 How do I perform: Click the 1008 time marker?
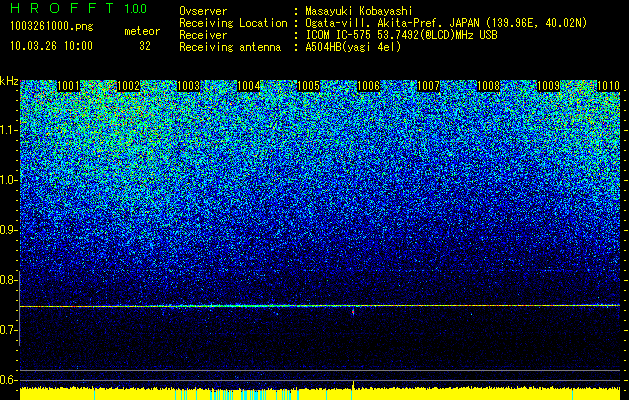[489, 86]
